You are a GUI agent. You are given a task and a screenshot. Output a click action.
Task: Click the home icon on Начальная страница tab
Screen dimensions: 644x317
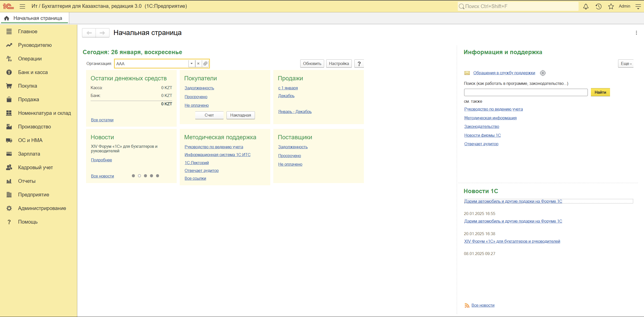pos(7,18)
